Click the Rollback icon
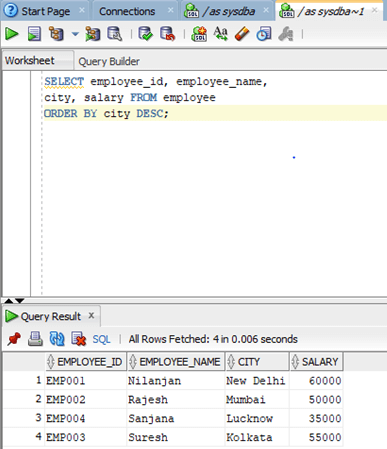The height and width of the screenshot is (449, 387). [x=168, y=34]
